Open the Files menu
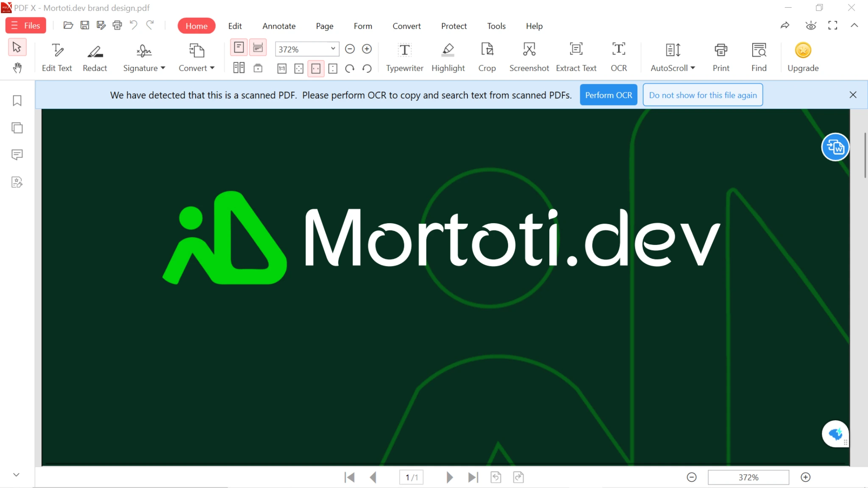 coord(26,25)
